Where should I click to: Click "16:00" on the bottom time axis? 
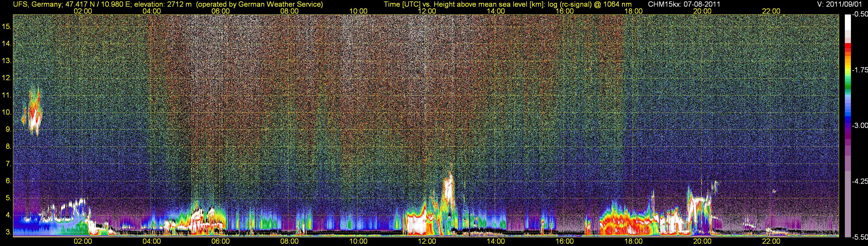click(x=565, y=241)
